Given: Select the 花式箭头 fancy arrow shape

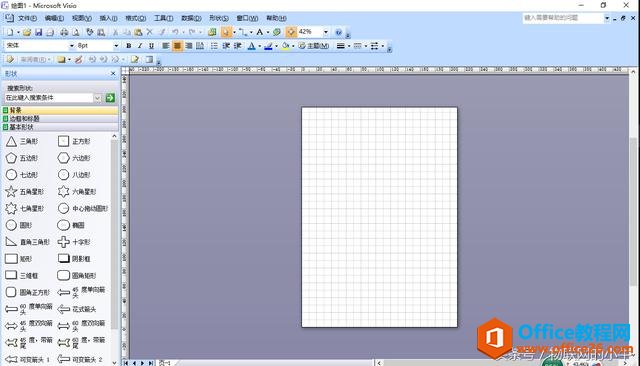Looking at the screenshot, I should pyautogui.click(x=77, y=309).
